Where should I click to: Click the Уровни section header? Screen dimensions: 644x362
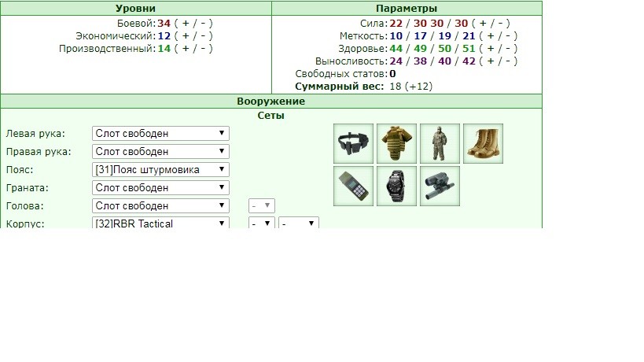(135, 8)
